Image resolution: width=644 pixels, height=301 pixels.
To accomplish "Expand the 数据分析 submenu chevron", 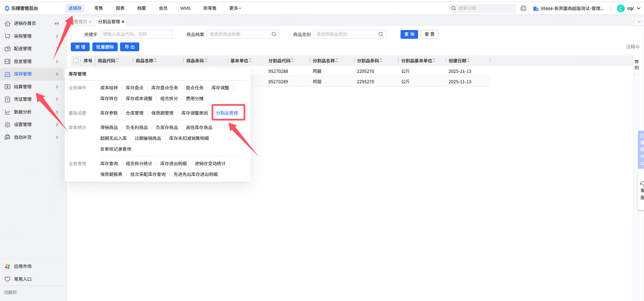I will click(x=57, y=112).
